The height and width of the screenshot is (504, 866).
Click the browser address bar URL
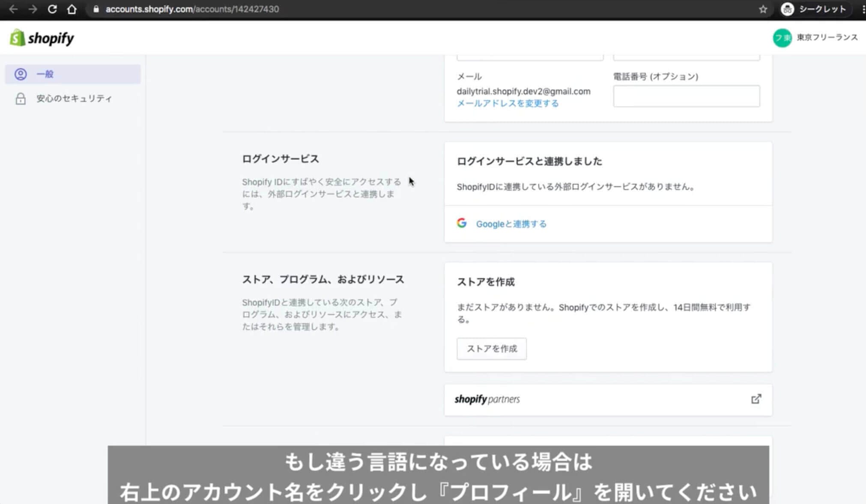(192, 9)
